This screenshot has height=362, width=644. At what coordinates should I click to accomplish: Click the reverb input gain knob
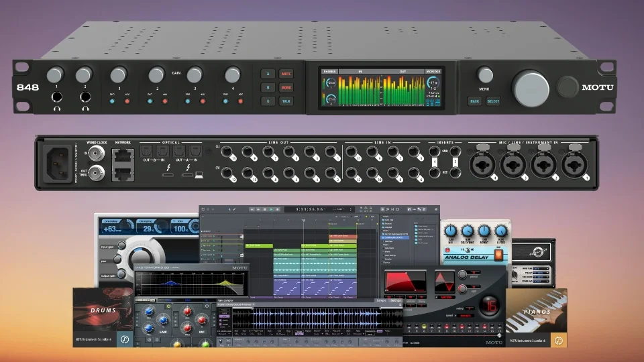121,246
